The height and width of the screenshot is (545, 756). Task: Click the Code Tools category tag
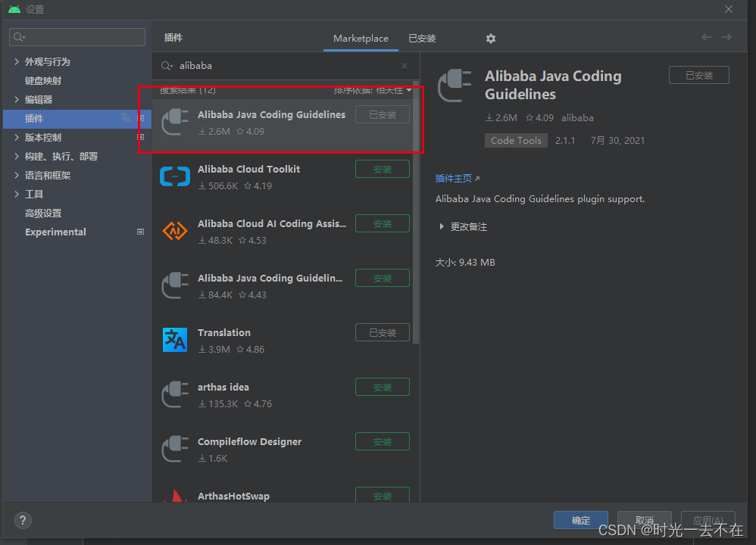pos(516,140)
